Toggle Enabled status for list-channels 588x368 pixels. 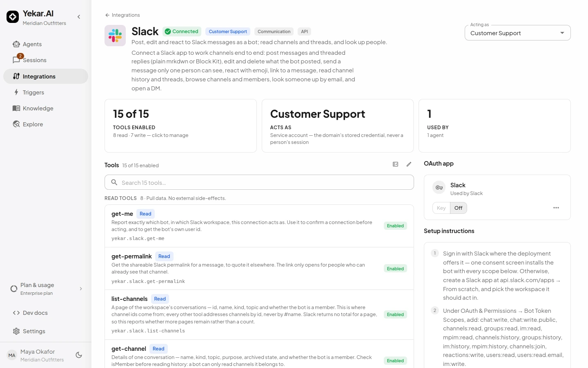[x=395, y=314]
